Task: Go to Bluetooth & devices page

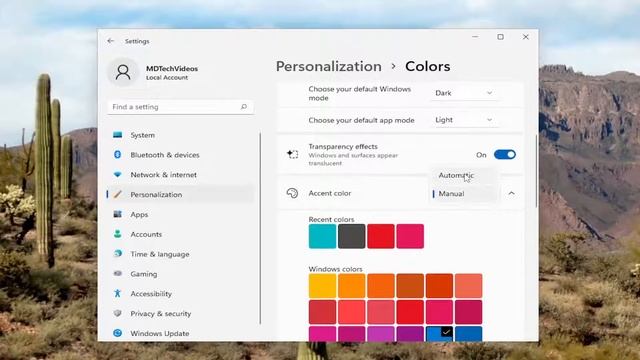Action: tap(180, 155)
